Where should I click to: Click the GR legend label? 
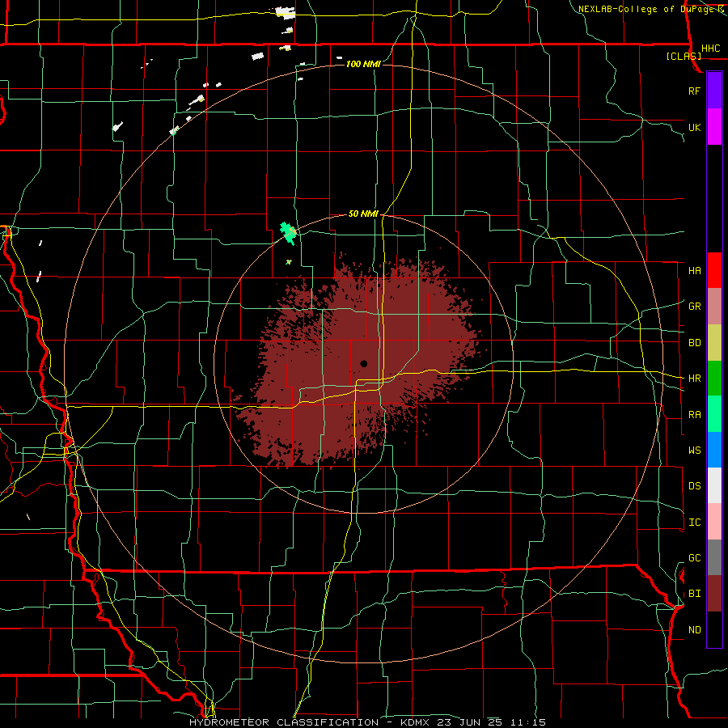[x=694, y=307]
